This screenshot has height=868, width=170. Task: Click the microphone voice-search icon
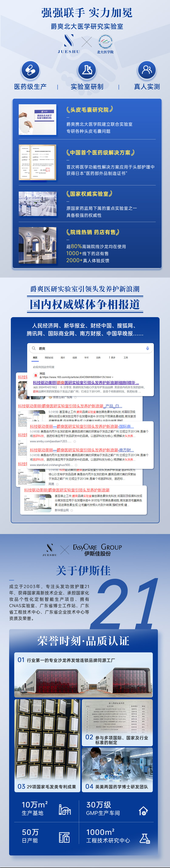[147, 348]
